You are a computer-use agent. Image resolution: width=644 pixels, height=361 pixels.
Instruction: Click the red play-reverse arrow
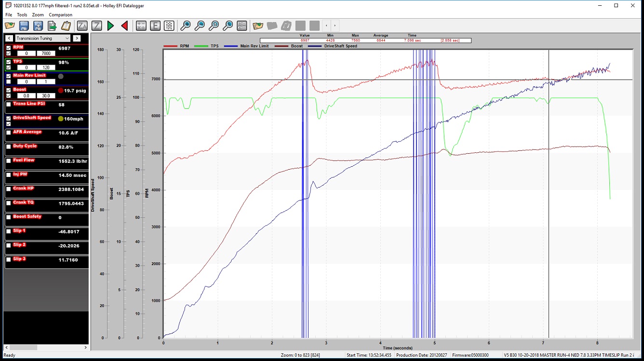point(124,26)
